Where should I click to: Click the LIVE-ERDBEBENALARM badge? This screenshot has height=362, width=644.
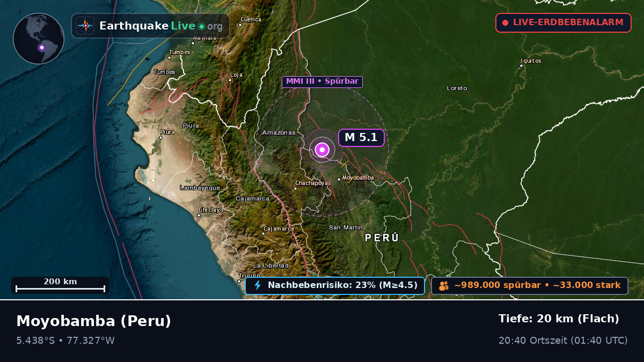(563, 23)
